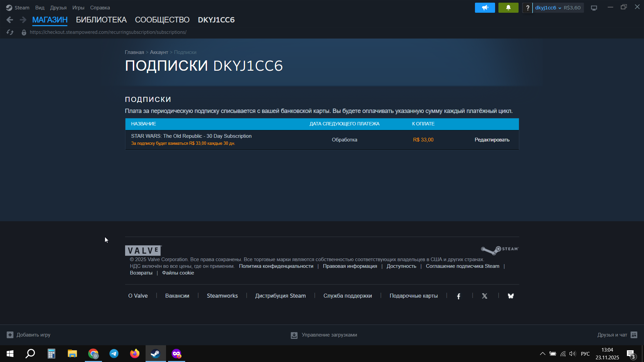Click the page URL address field
This screenshot has width=644, height=362.
(x=108, y=32)
